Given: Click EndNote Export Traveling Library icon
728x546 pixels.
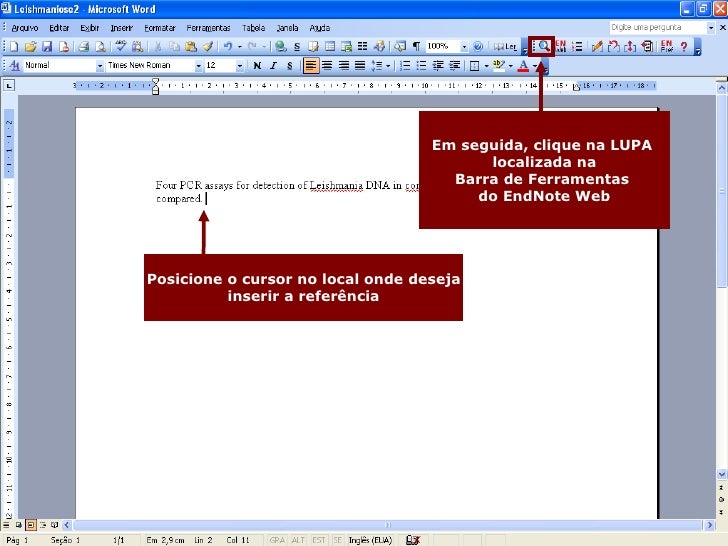Looking at the screenshot, I should [647, 46].
